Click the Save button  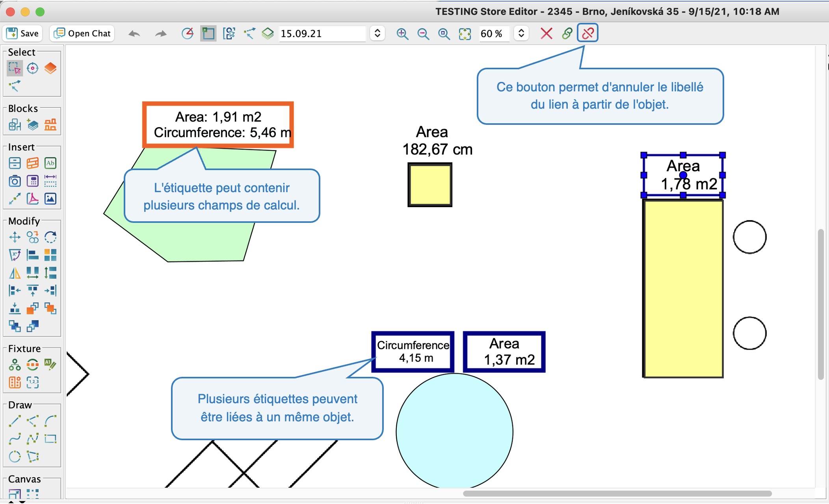(23, 33)
